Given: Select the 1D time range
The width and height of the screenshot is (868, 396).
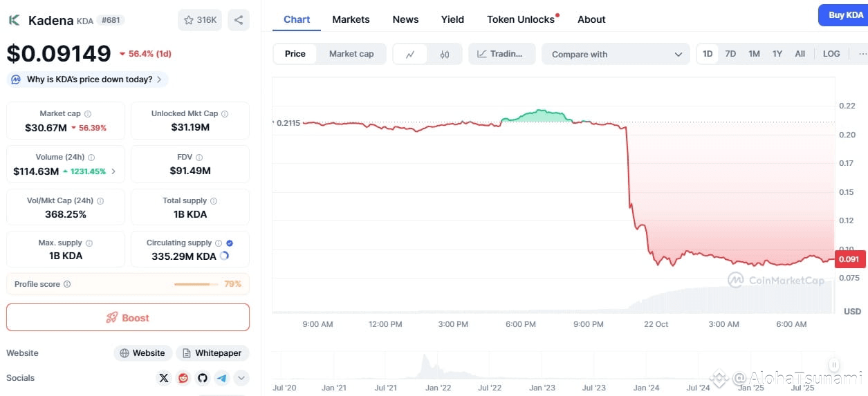Looking at the screenshot, I should click(708, 54).
